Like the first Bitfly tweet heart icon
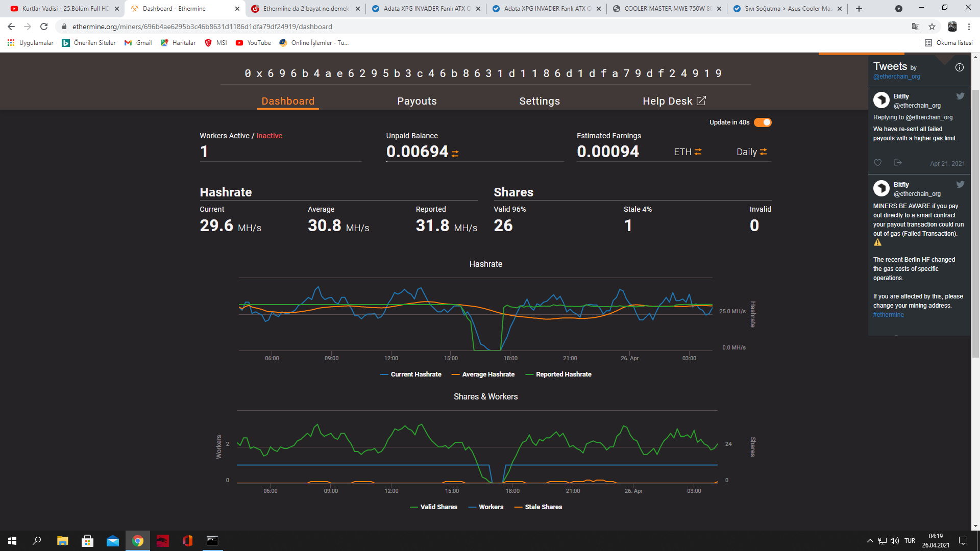980x551 pixels. (x=877, y=163)
